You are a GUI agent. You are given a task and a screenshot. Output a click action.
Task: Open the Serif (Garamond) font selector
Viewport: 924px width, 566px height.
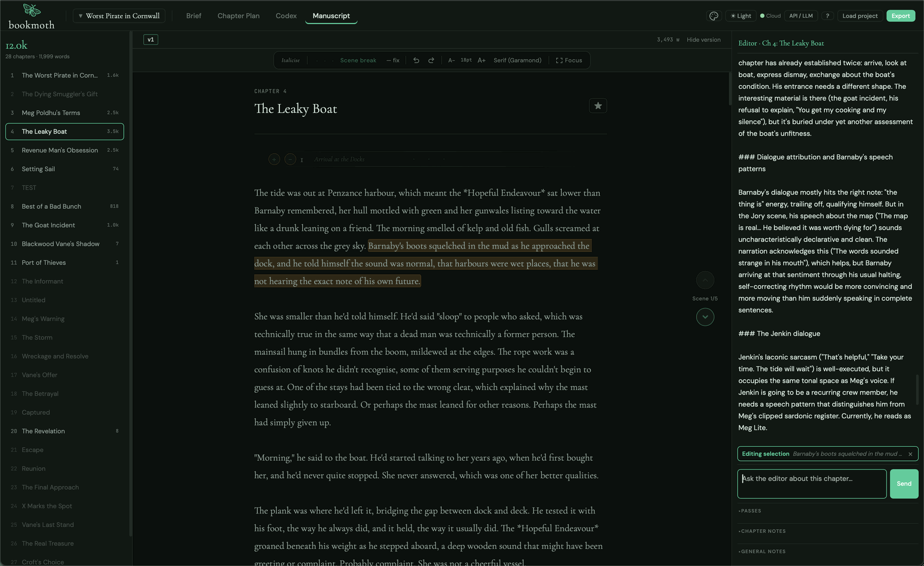click(517, 60)
